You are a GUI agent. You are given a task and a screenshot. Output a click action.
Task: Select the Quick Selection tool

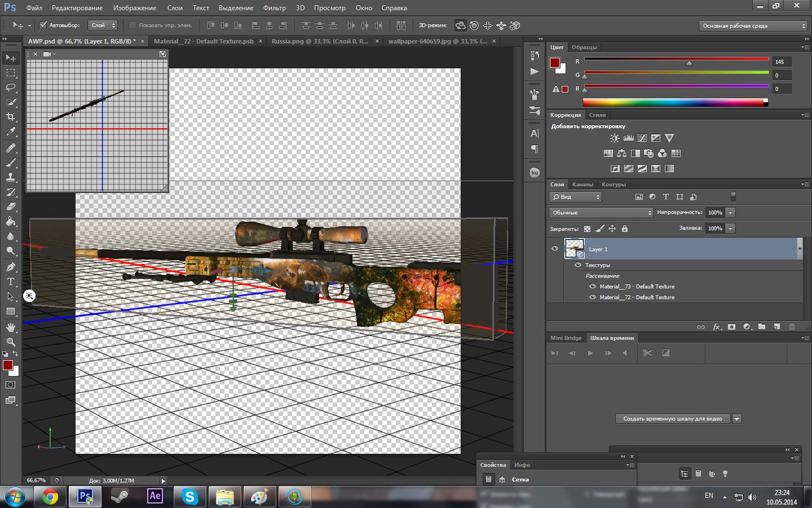[11, 102]
